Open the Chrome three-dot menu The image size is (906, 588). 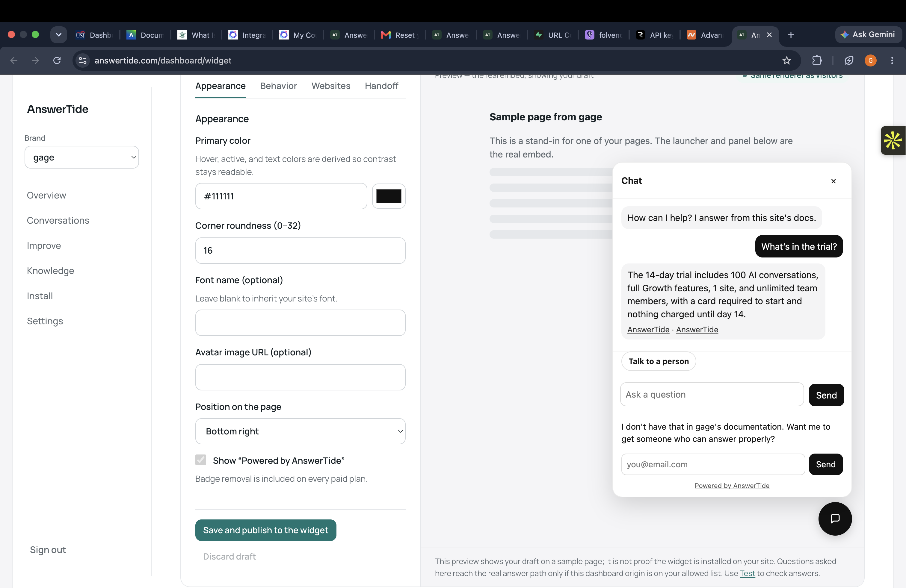892,60
